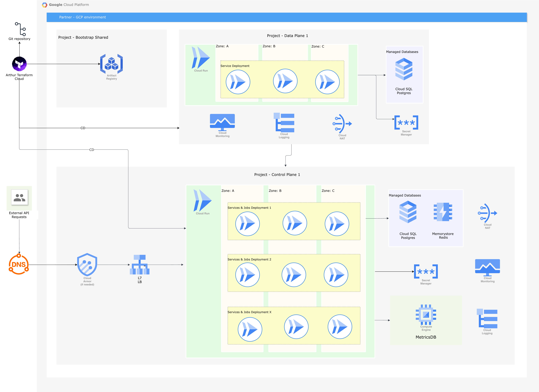Click the Artifact Registry icon
The height and width of the screenshot is (392, 539).
111,64
